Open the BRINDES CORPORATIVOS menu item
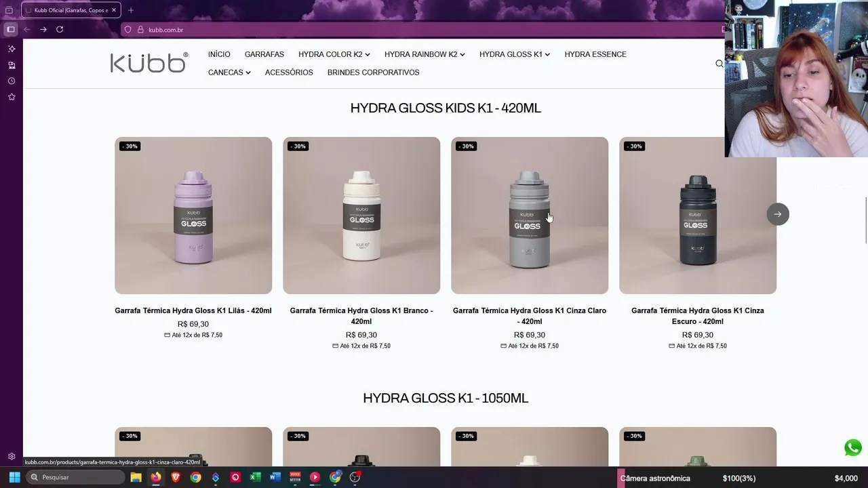 click(373, 73)
